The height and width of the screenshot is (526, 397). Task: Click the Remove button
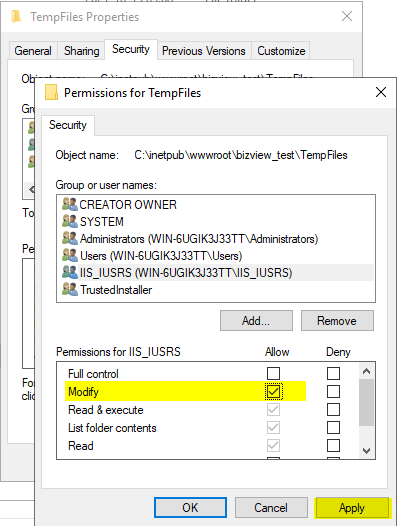[337, 321]
